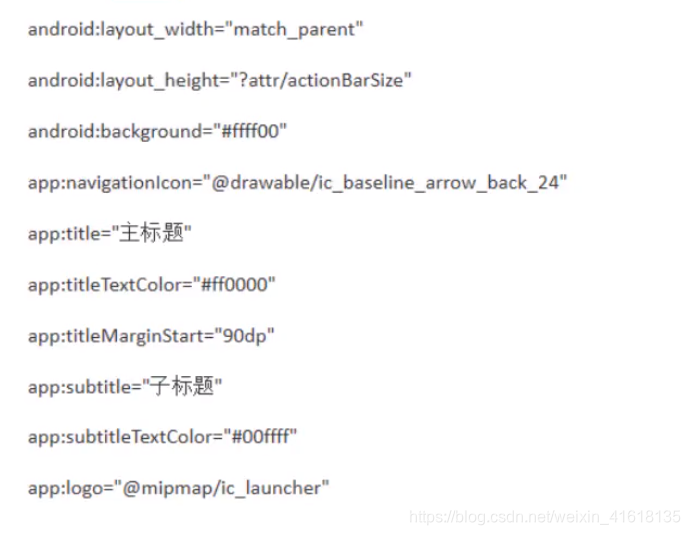
Task: Click the android:background #ffff00 line
Action: pyautogui.click(x=157, y=132)
